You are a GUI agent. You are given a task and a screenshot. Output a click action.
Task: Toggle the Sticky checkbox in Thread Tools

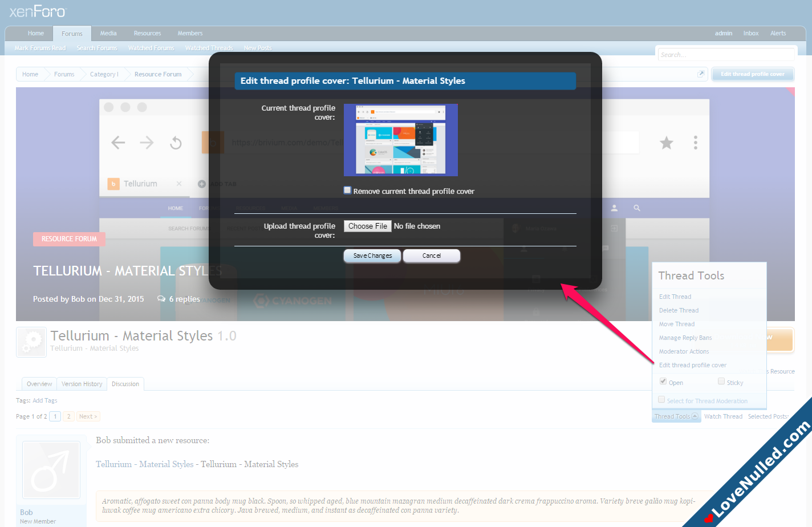pyautogui.click(x=721, y=382)
